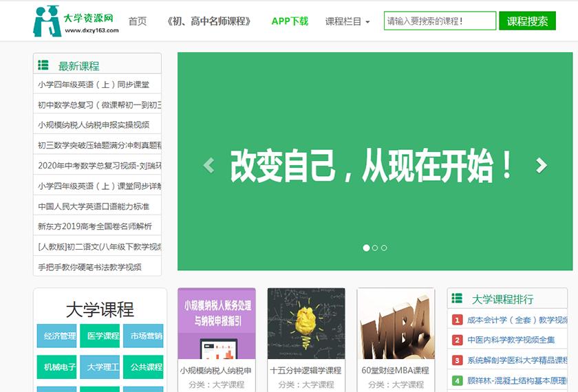Click the 60堂财经MBA课程 title
The height and width of the screenshot is (392, 578).
(395, 370)
